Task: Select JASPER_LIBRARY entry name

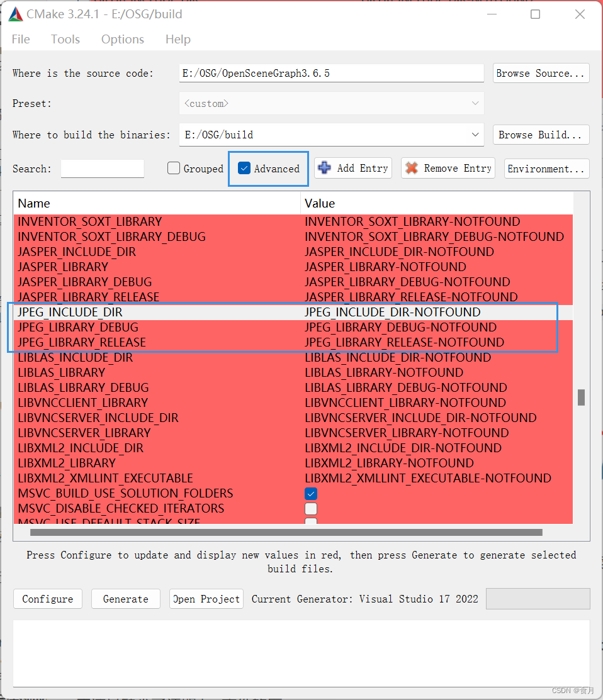Action: pos(63,267)
